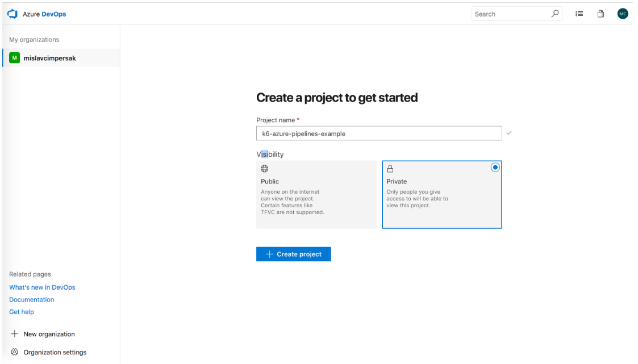
Task: Open the MC user profile avatar
Action: coord(623,14)
